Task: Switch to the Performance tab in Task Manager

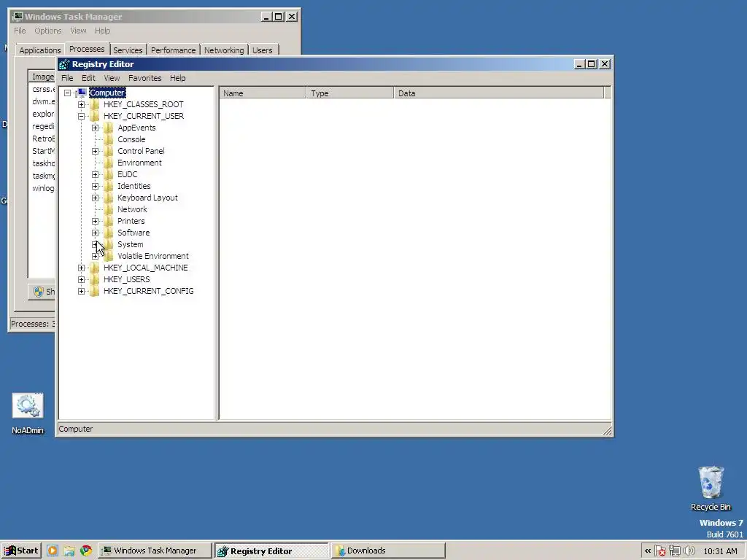Action: [174, 50]
